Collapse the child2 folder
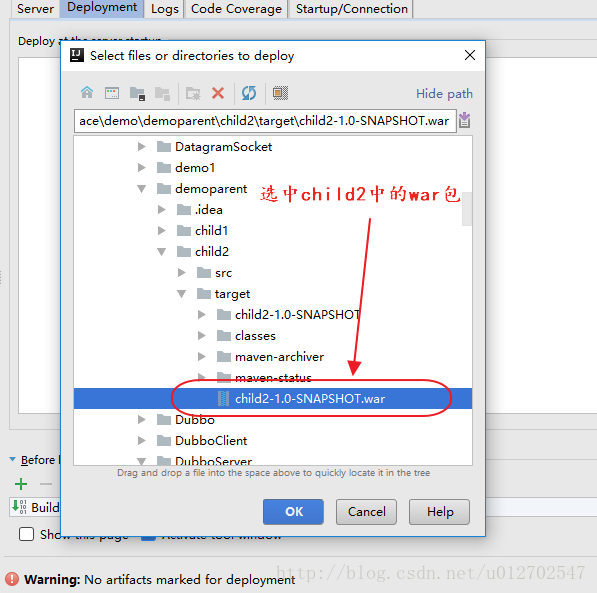The image size is (597, 593). coord(162,252)
